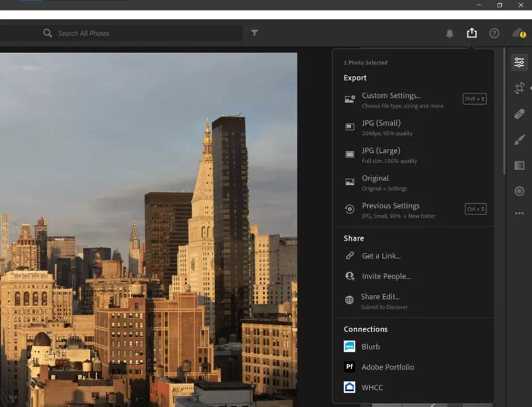Choose Invite People option

coord(414,276)
